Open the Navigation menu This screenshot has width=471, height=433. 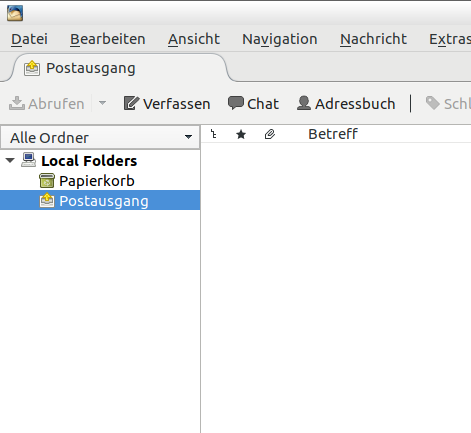(x=280, y=39)
